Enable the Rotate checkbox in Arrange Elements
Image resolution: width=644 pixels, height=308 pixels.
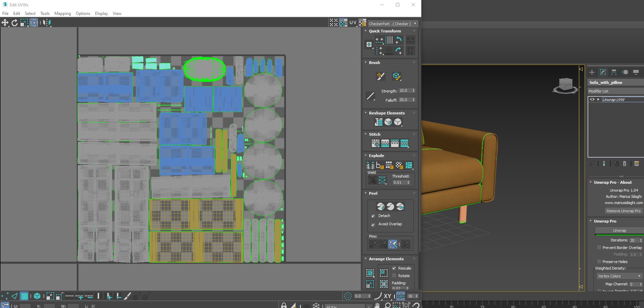[394, 275]
